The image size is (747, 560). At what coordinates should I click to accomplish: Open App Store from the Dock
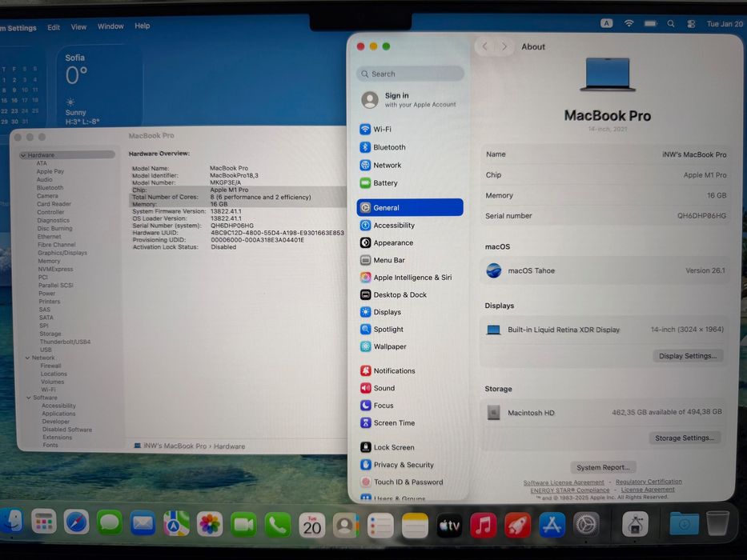coord(552,526)
